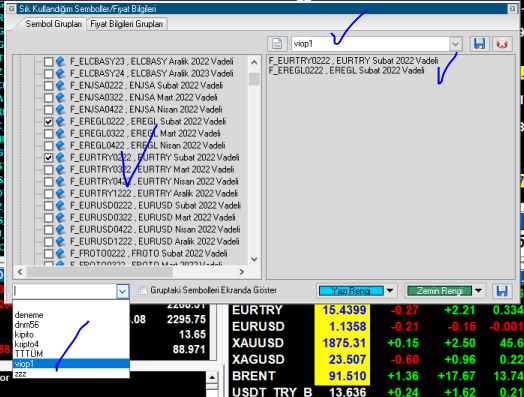This screenshot has width=524, height=397.
Task: Pick zzz in the open dropdown list
Action: [71, 373]
